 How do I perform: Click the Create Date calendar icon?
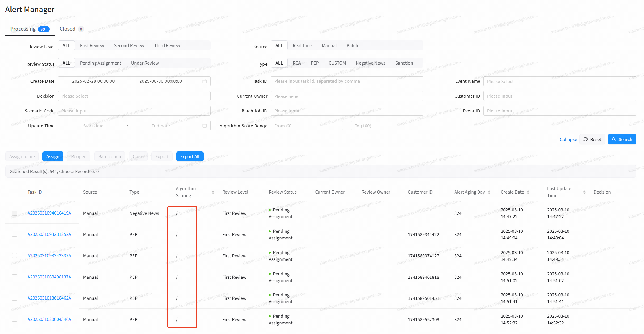click(204, 81)
